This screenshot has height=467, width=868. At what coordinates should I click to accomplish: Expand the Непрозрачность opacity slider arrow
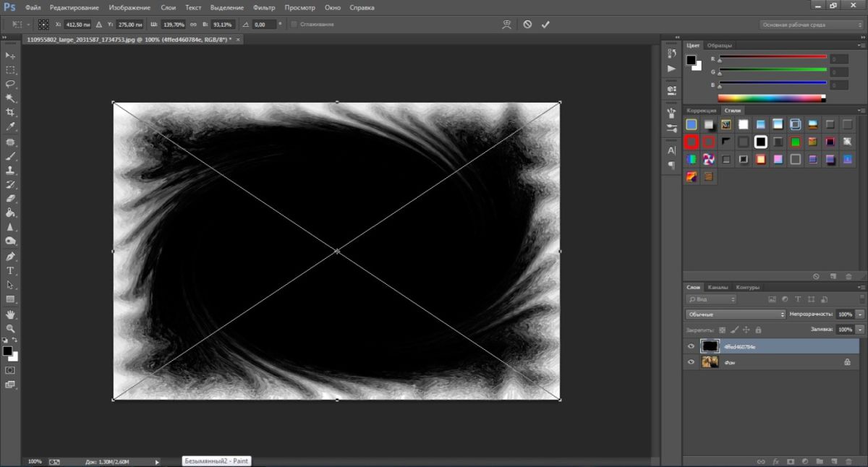(859, 314)
